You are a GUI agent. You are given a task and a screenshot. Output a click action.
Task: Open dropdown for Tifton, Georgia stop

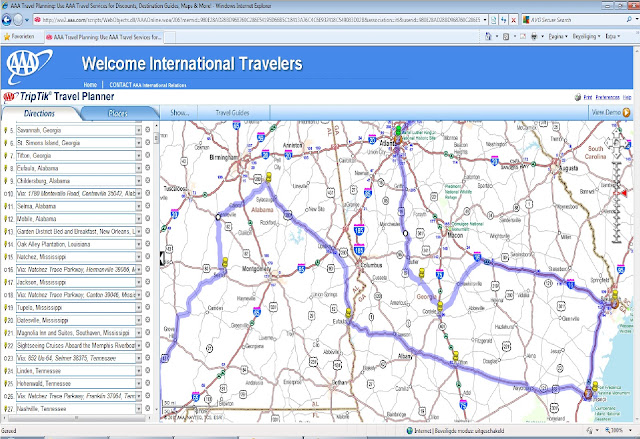click(138, 155)
